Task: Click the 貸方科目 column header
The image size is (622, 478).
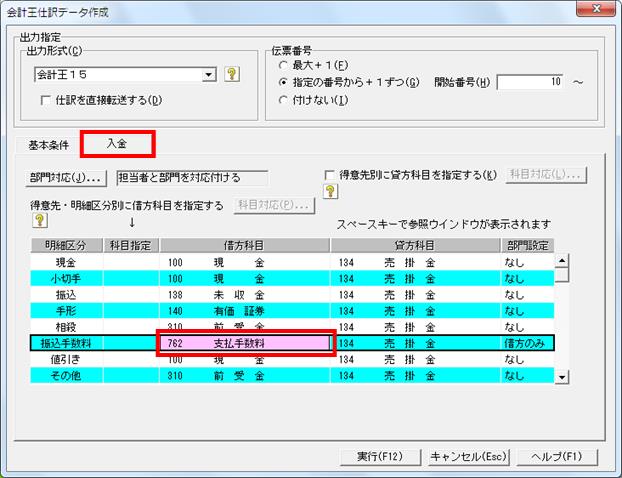Action: pos(415,246)
